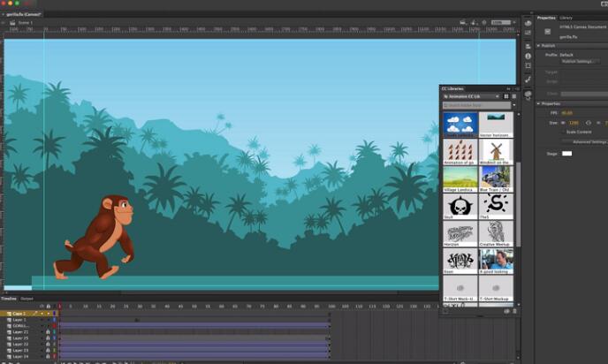
Task: Click the FPS value in Properties
Action: 566,113
